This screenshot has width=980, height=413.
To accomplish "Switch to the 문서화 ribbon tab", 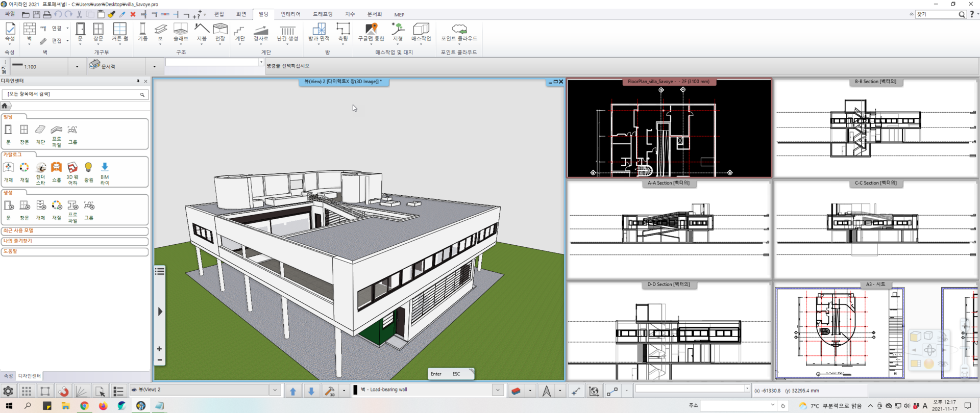I will coord(375,14).
